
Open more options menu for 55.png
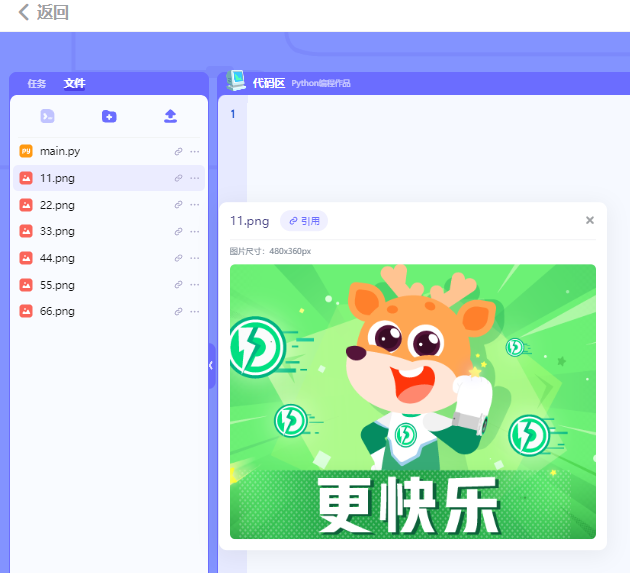tap(194, 285)
